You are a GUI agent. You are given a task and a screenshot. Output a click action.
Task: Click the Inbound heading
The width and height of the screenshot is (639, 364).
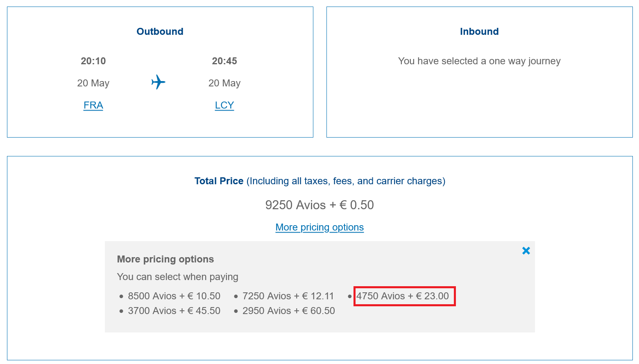(x=479, y=32)
